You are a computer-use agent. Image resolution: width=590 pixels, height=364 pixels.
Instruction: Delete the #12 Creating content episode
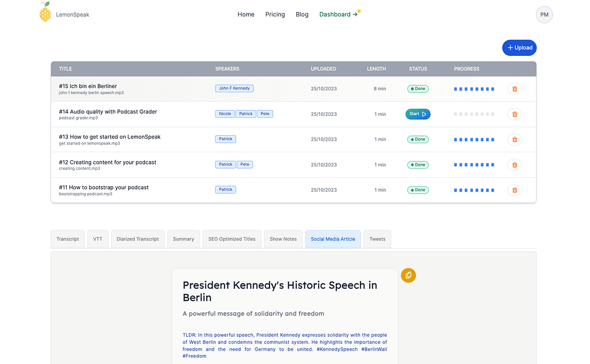point(514,164)
